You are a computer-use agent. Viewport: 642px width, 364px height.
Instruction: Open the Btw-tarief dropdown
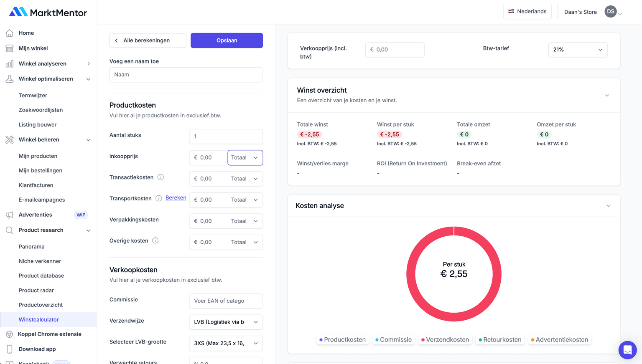tap(578, 49)
